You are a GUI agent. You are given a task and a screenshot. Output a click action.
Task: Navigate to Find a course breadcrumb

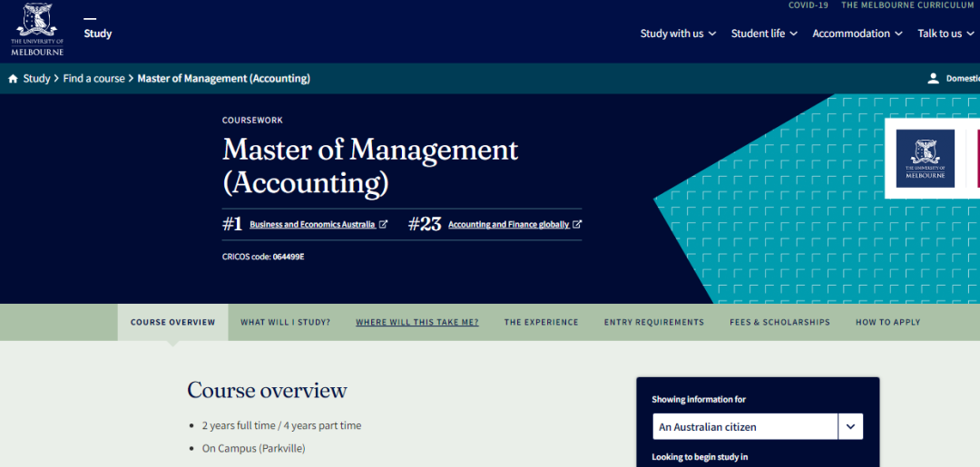click(93, 79)
